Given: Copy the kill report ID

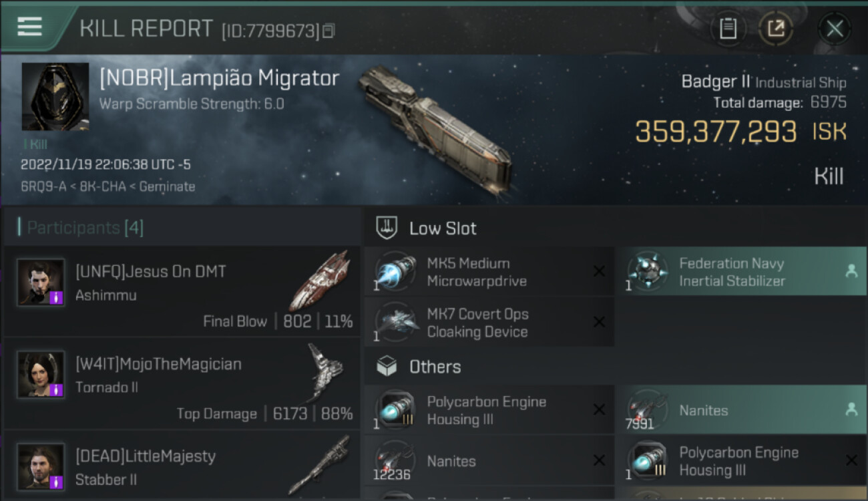Looking at the screenshot, I should click(x=328, y=31).
